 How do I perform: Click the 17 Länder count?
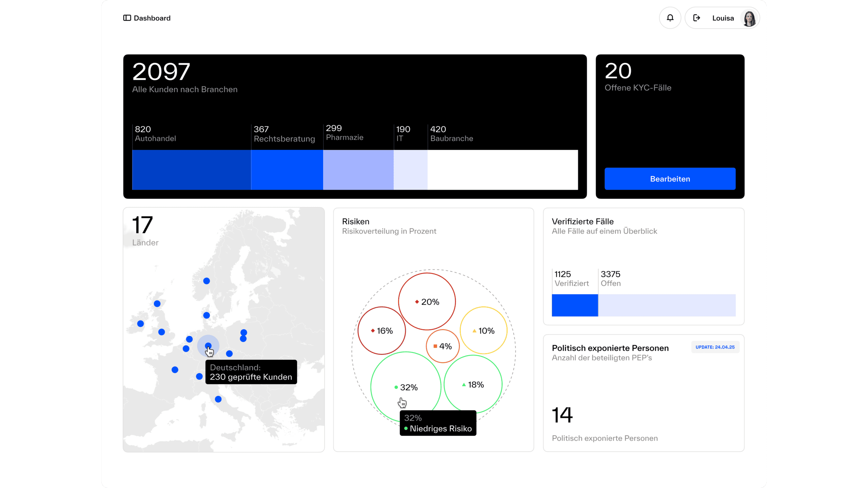pyautogui.click(x=142, y=225)
